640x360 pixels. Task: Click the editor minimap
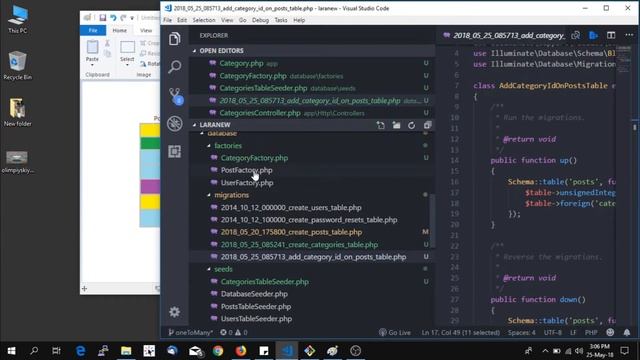(x=623, y=59)
